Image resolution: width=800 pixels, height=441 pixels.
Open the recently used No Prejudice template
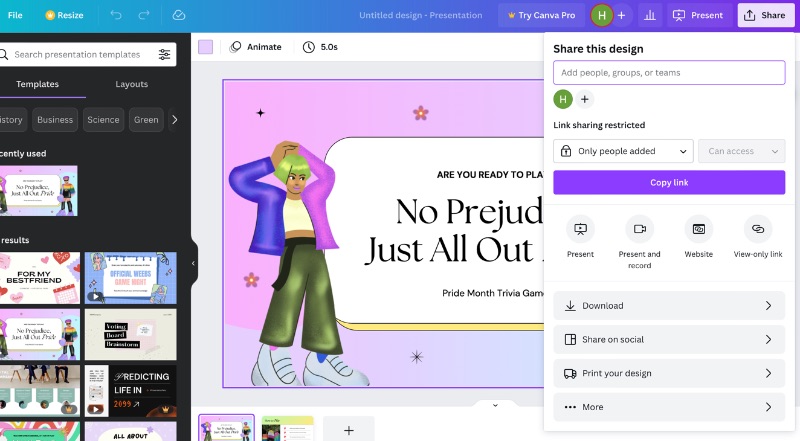click(39, 190)
